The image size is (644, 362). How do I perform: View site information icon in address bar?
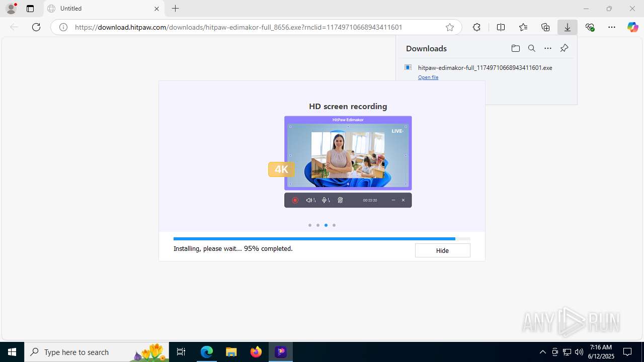click(x=63, y=27)
